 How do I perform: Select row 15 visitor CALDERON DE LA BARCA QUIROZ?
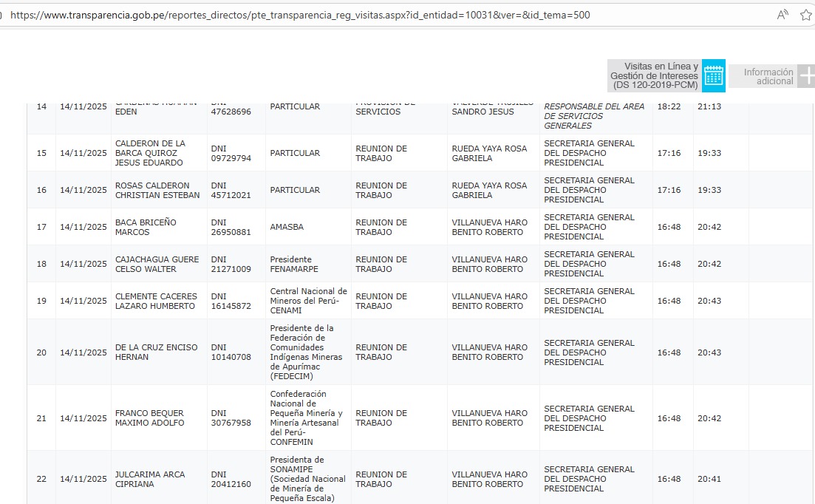pyautogui.click(x=150, y=153)
